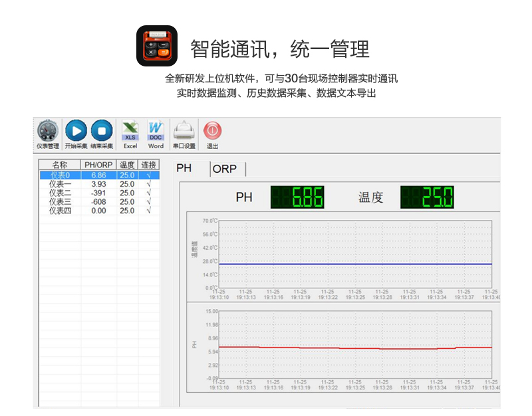Select the 仪表0 row in the list
The width and height of the screenshot is (532, 416).
[x=60, y=175]
